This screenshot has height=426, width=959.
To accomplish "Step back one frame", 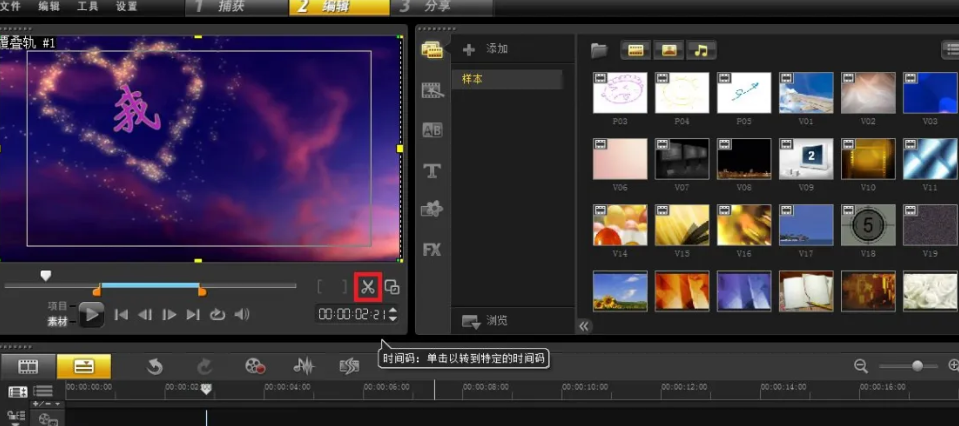I will click(145, 315).
